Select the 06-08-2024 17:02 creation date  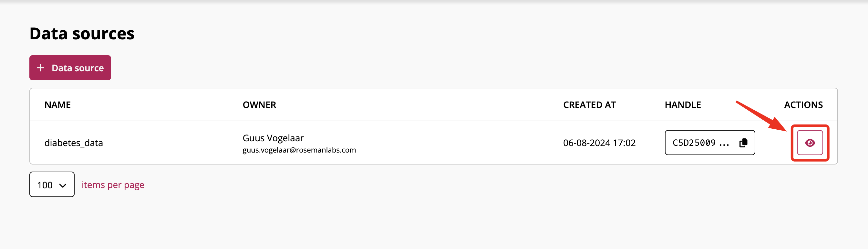pyautogui.click(x=599, y=143)
